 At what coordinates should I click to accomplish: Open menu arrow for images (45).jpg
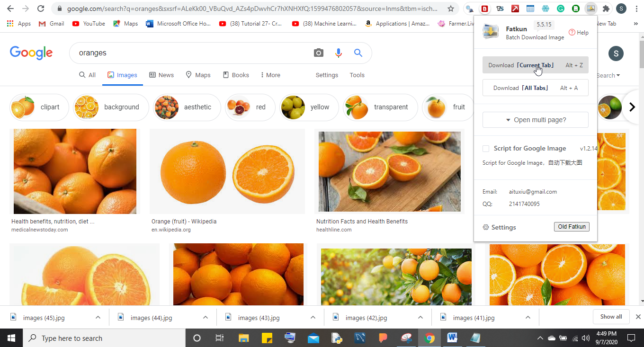[x=98, y=318]
